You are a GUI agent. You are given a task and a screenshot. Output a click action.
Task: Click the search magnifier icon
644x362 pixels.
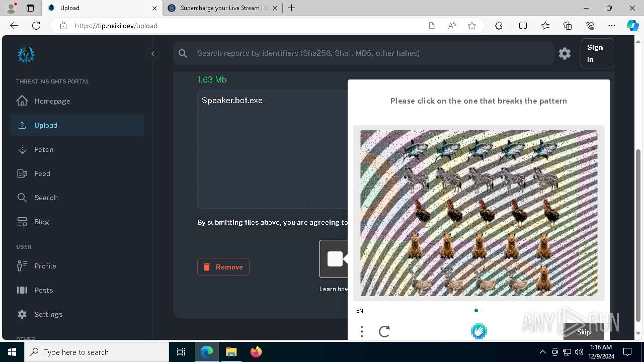(183, 53)
